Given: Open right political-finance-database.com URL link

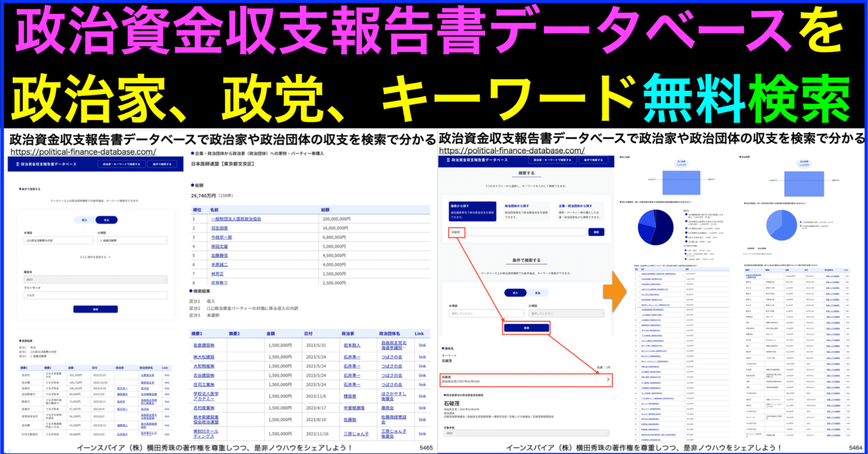Looking at the screenshot, I should (x=512, y=150).
